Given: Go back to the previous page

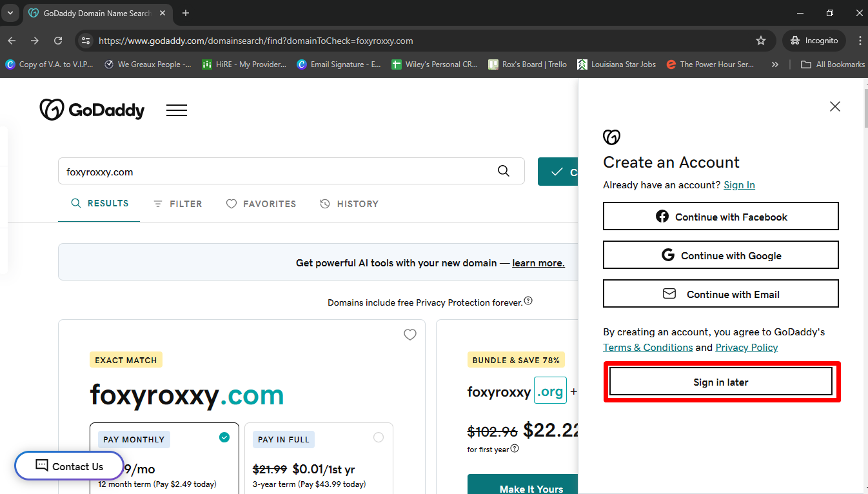Looking at the screenshot, I should [12, 41].
